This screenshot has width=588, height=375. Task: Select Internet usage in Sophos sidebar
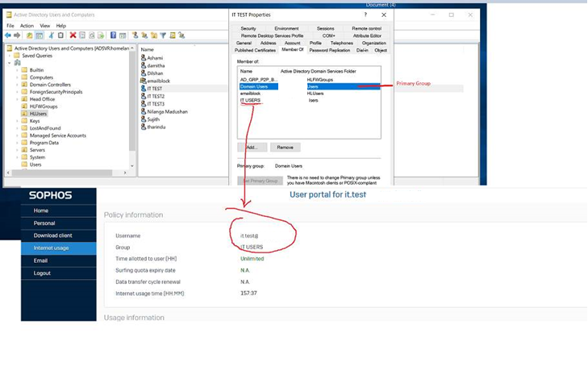point(59,248)
